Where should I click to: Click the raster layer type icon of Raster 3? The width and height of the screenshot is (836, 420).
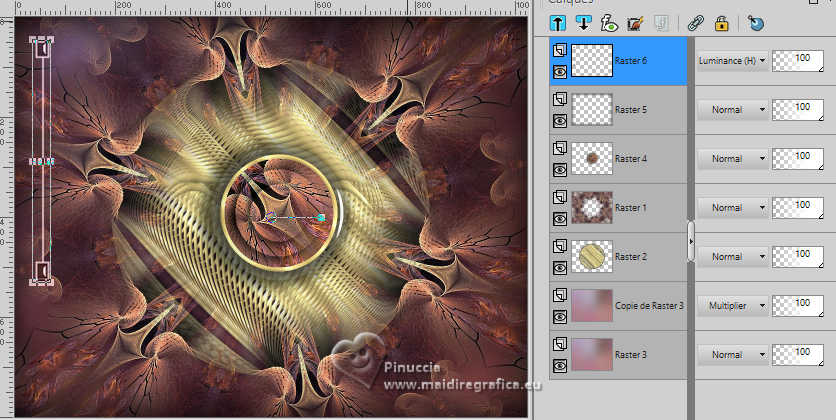pyautogui.click(x=559, y=345)
